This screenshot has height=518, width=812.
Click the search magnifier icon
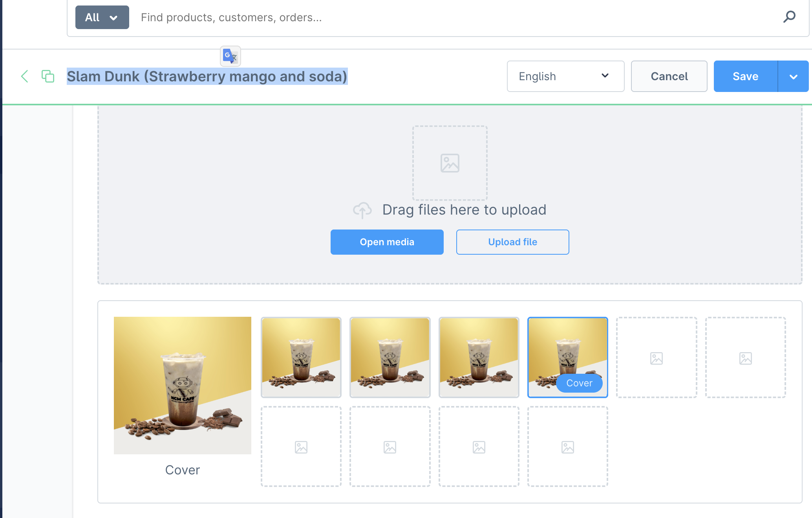click(789, 17)
